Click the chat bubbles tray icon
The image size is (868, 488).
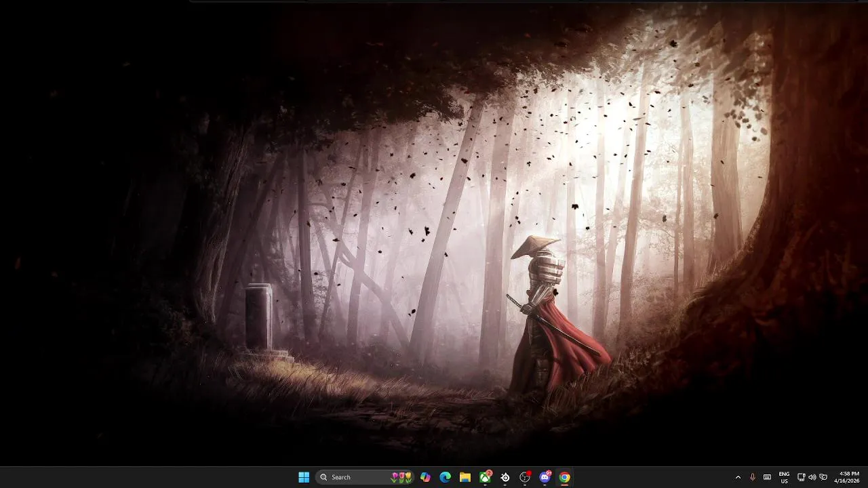(x=823, y=477)
